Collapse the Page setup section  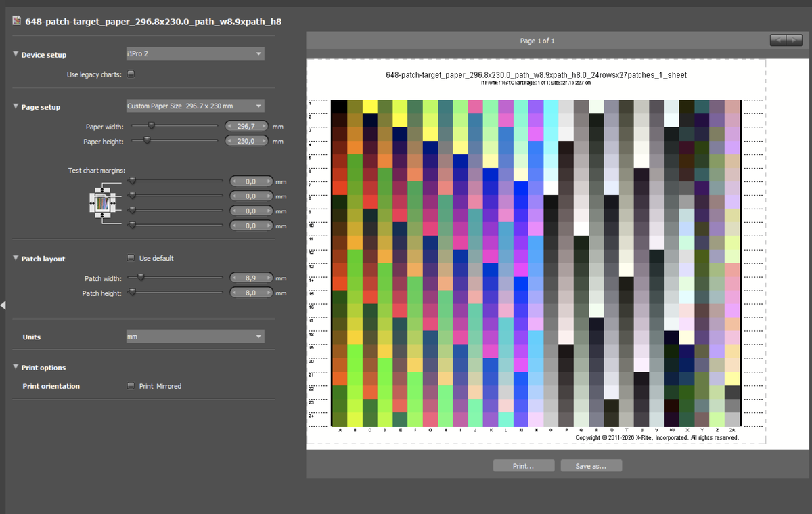pos(16,106)
